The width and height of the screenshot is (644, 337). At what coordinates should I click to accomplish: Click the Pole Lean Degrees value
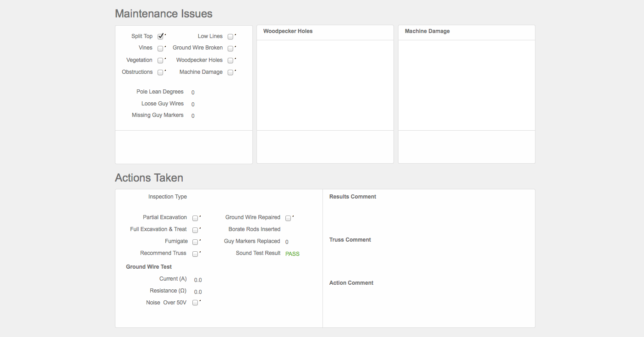click(193, 93)
